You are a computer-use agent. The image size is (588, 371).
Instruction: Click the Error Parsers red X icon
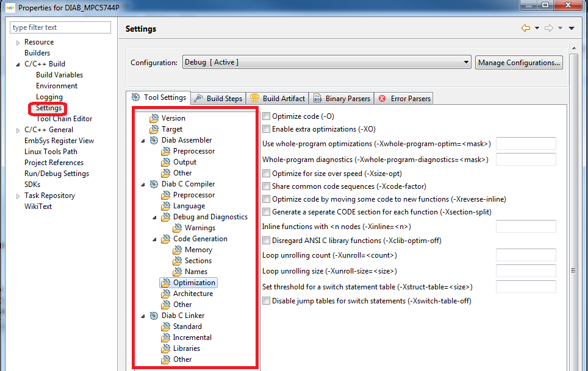click(x=382, y=99)
